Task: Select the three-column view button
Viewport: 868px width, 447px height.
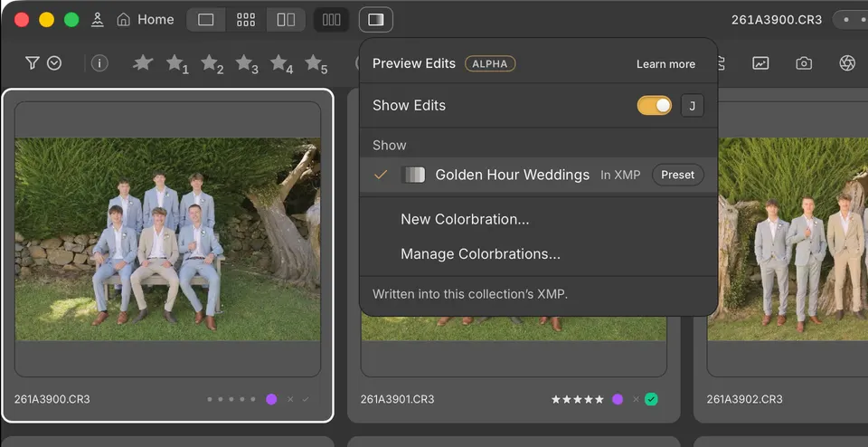Action: [331, 19]
